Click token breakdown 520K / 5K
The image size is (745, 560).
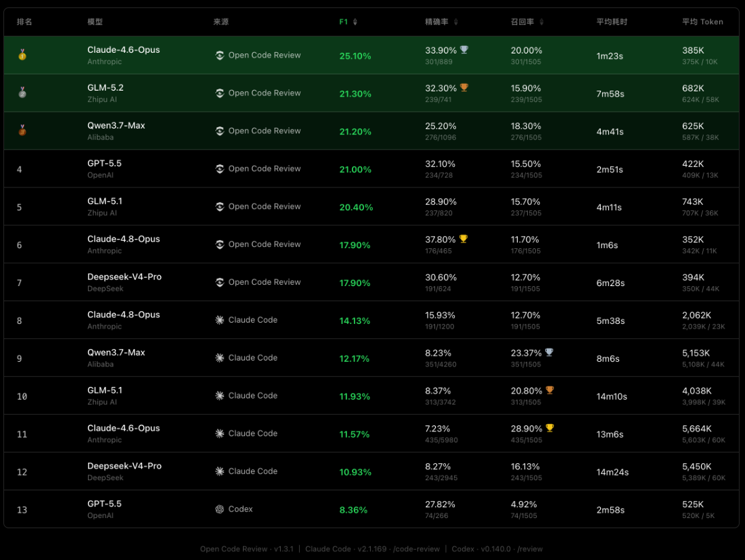pos(698,516)
